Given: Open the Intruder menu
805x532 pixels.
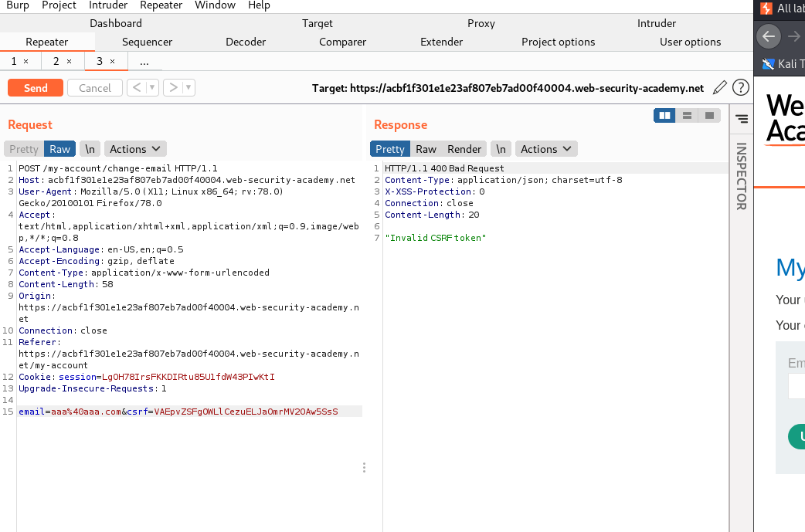Looking at the screenshot, I should coord(108,5).
